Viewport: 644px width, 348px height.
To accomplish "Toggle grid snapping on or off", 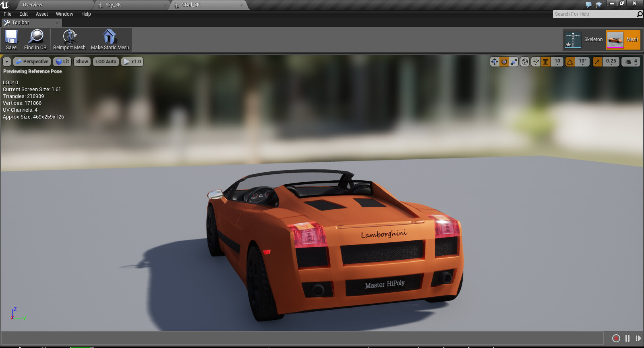I will point(546,62).
